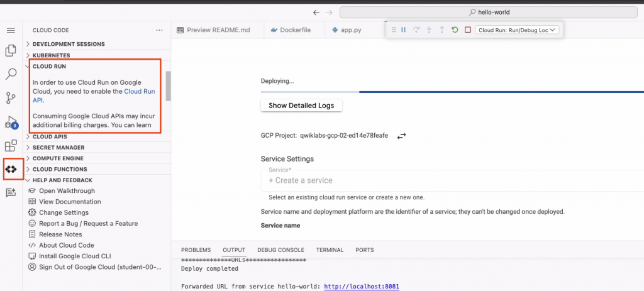This screenshot has height=291, width=644.
Task: Open the Extensions view icon
Action: click(x=11, y=146)
